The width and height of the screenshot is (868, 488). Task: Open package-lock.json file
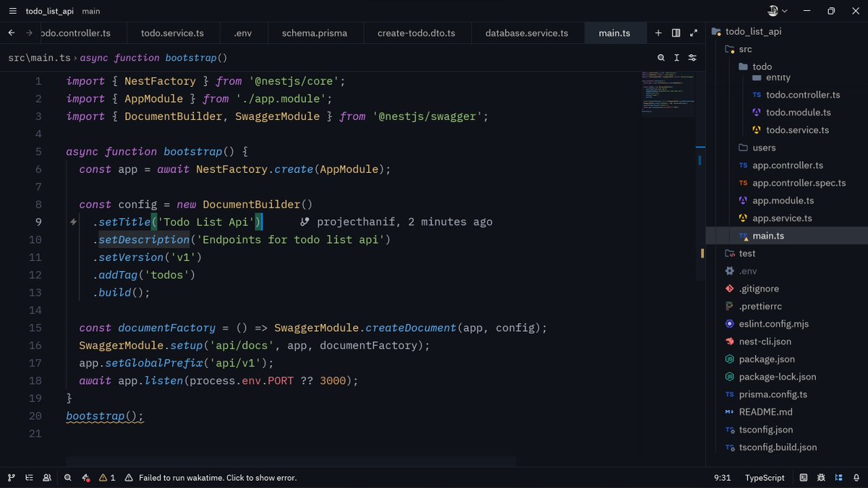[x=787, y=377]
